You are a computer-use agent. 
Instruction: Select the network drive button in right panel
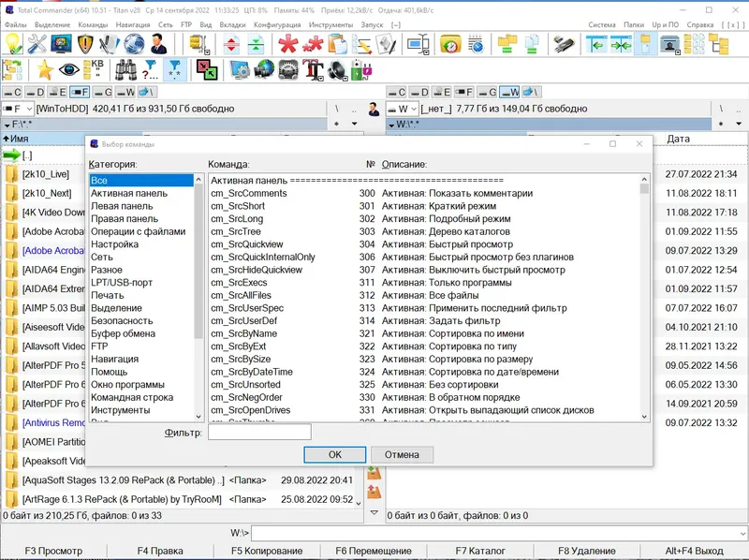531,92
